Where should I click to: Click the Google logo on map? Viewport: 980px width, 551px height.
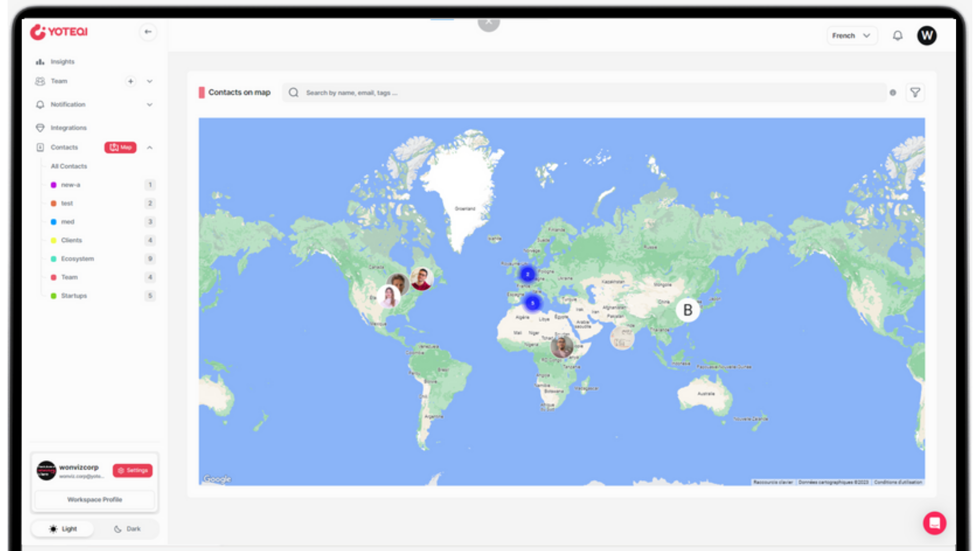pyautogui.click(x=217, y=479)
